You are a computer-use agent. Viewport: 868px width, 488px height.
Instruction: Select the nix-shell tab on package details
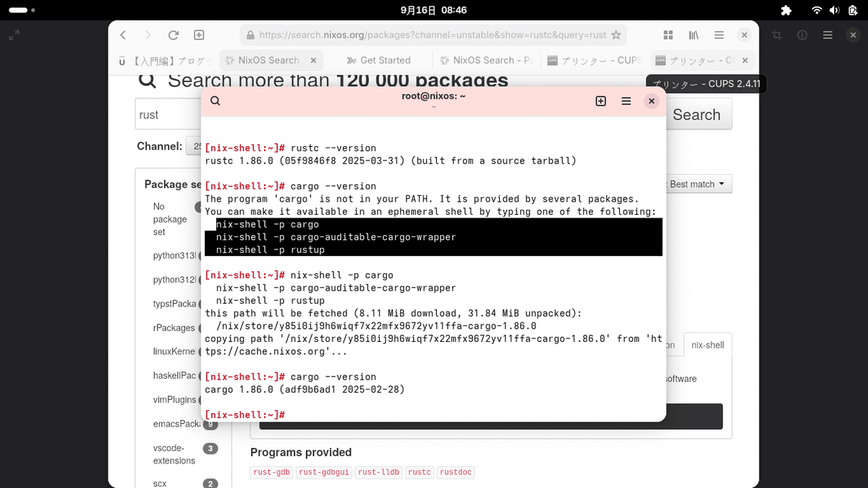point(707,345)
